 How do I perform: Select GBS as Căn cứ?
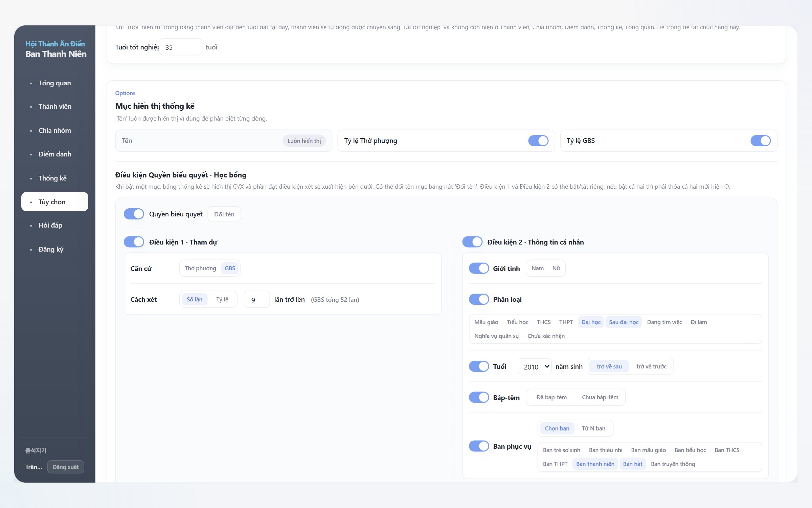230,268
